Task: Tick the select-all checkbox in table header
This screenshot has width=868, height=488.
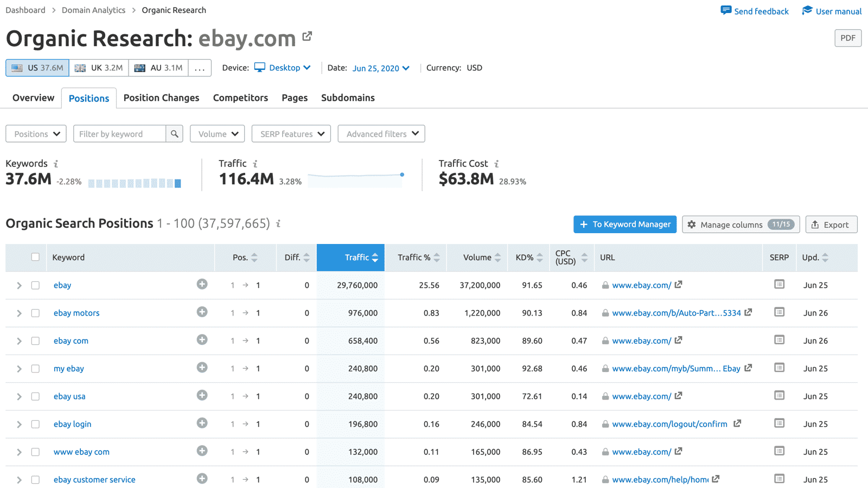Action: tap(35, 257)
